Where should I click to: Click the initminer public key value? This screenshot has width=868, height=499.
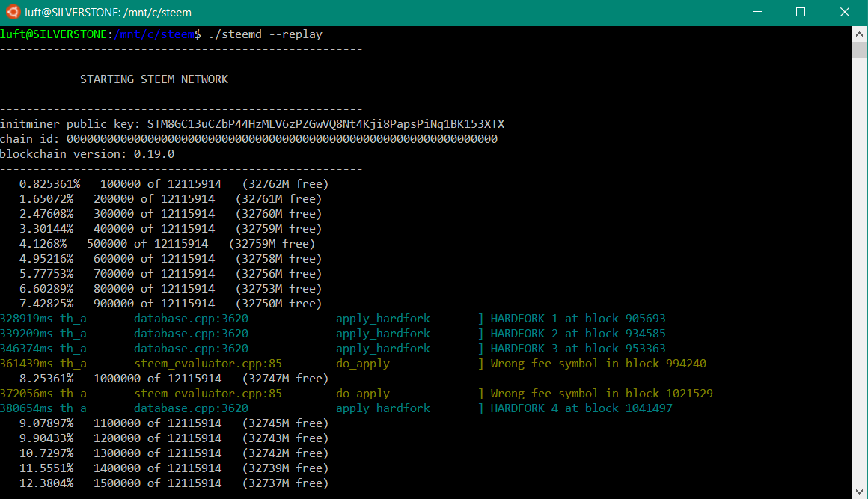(x=325, y=124)
